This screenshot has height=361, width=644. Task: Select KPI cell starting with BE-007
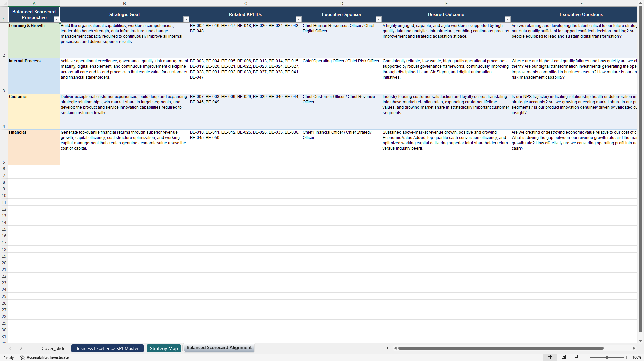tap(246, 112)
